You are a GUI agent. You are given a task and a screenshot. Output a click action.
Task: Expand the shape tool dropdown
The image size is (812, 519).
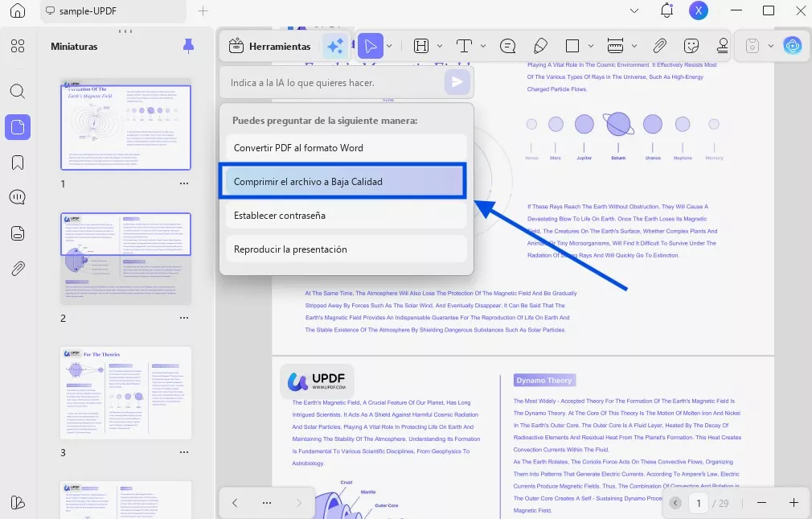591,46
